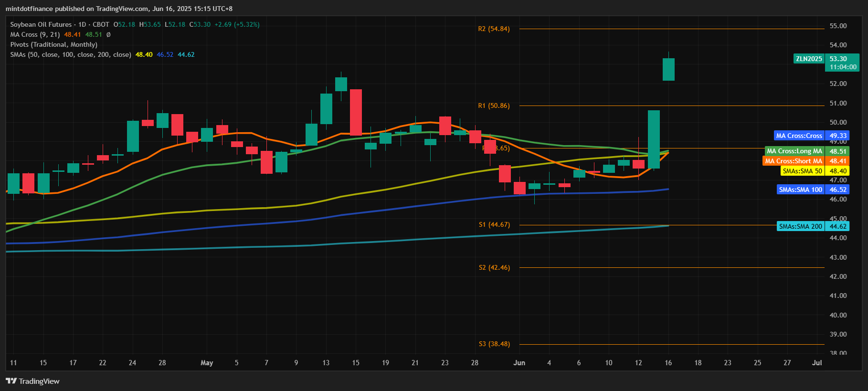The width and height of the screenshot is (868, 391).
Task: Click the S3 (38.48) pivot label
Action: tap(494, 344)
